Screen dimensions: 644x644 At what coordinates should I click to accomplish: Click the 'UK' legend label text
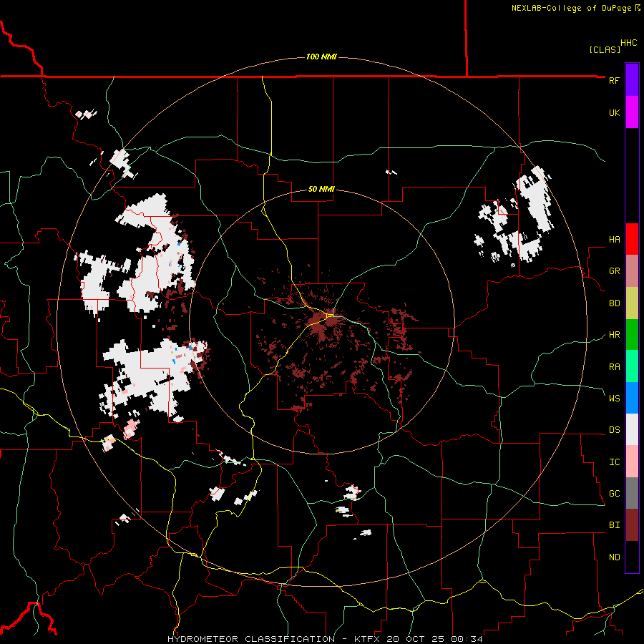(x=614, y=112)
